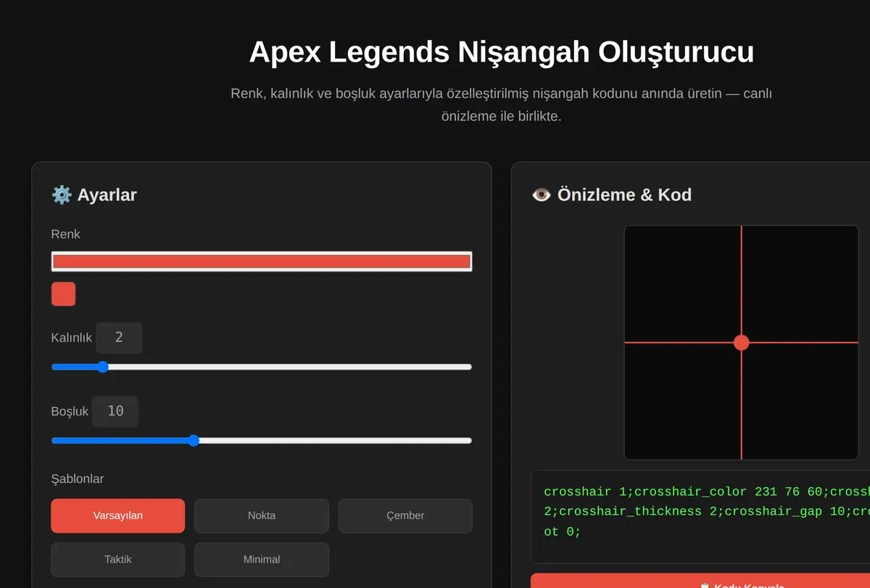The width and height of the screenshot is (870, 588).
Task: Click the Boşluk value field showing 10
Action: tap(115, 411)
